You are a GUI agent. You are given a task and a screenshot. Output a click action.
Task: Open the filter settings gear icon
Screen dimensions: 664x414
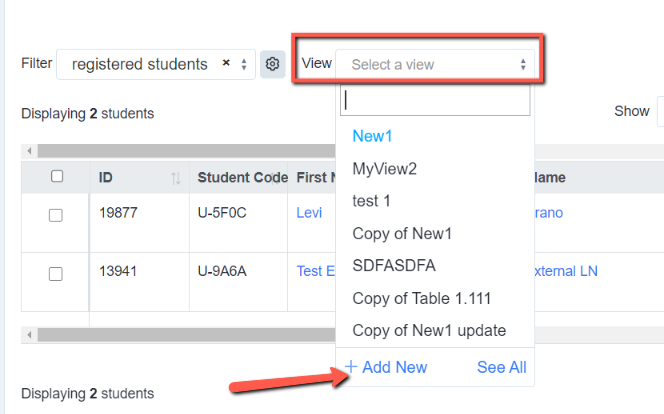coord(272,64)
